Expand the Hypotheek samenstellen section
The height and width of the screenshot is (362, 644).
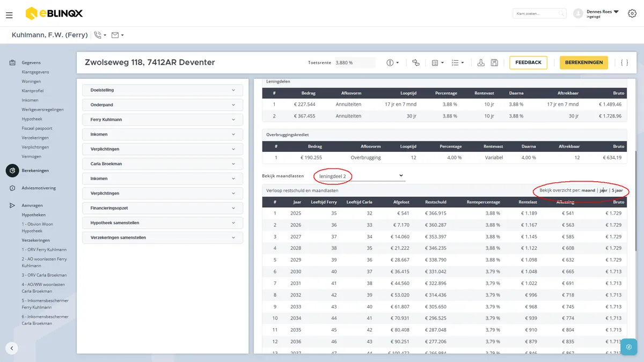tap(163, 223)
